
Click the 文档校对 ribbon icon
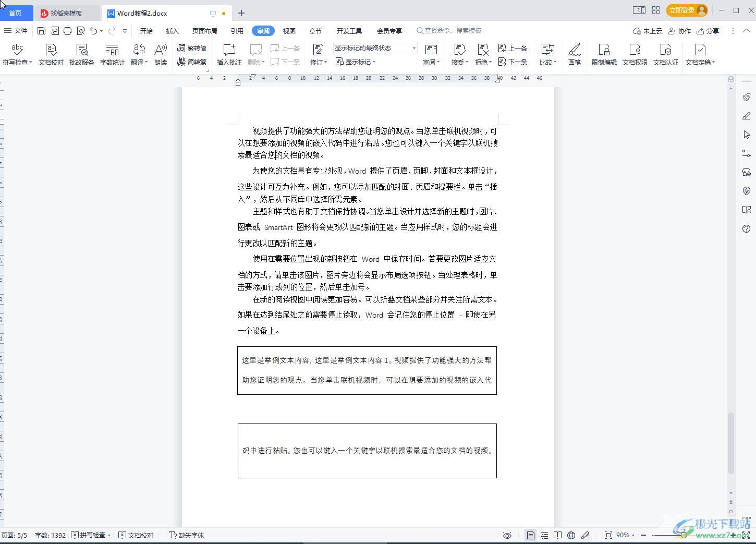click(51, 54)
